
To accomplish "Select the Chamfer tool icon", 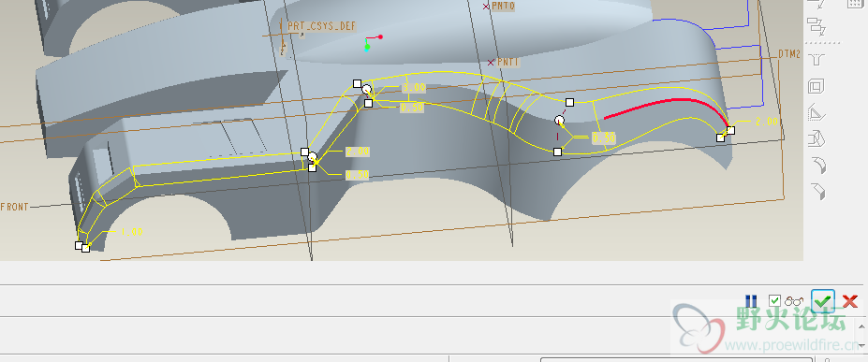I will (x=817, y=191).
